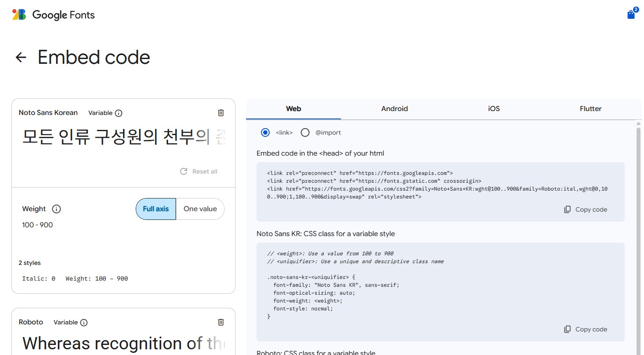This screenshot has width=644, height=355.
Task: Click 'Embed code in the <head> of your html'
Action: [320, 153]
